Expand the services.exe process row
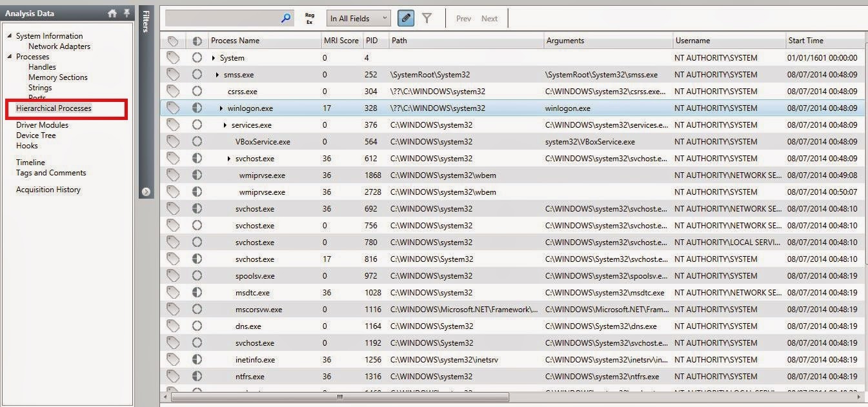868x407 pixels. [225, 125]
